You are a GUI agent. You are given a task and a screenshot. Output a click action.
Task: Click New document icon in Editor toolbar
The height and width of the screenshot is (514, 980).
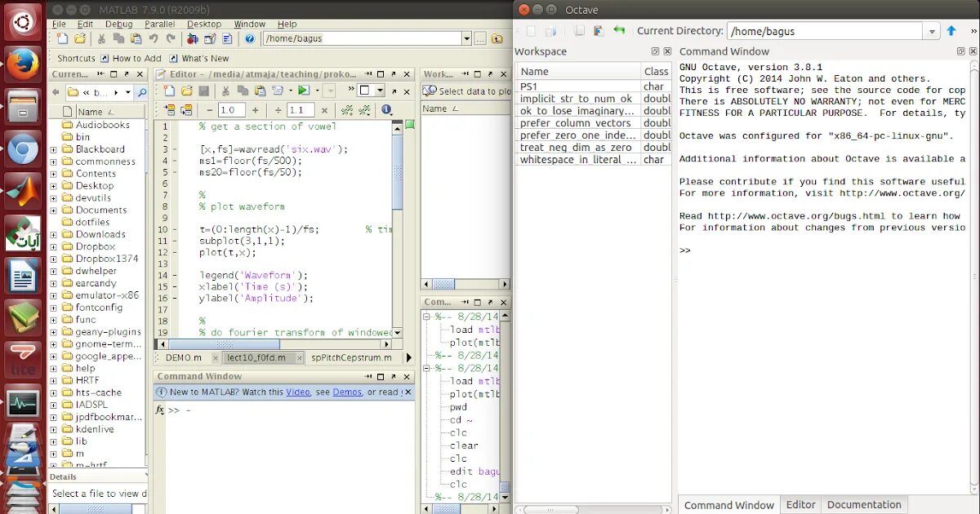(x=169, y=91)
